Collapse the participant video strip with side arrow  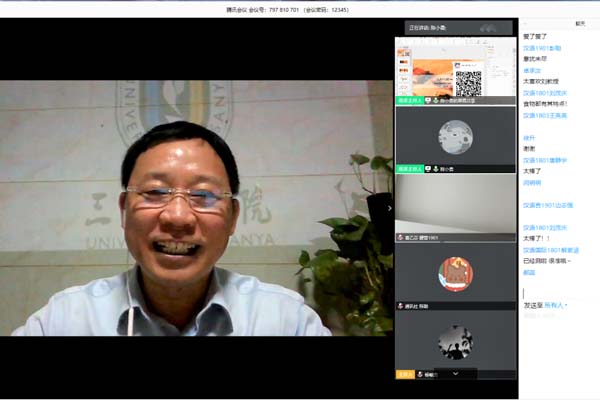(390, 208)
